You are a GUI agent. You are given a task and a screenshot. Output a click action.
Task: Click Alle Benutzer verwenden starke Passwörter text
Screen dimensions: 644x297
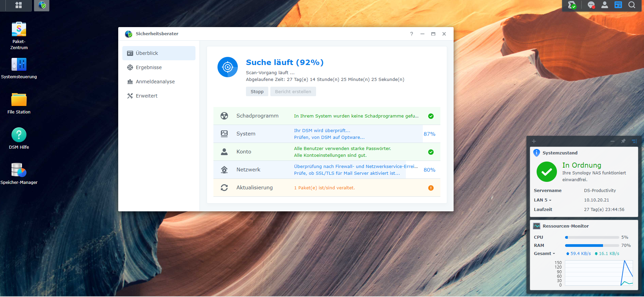pos(342,149)
